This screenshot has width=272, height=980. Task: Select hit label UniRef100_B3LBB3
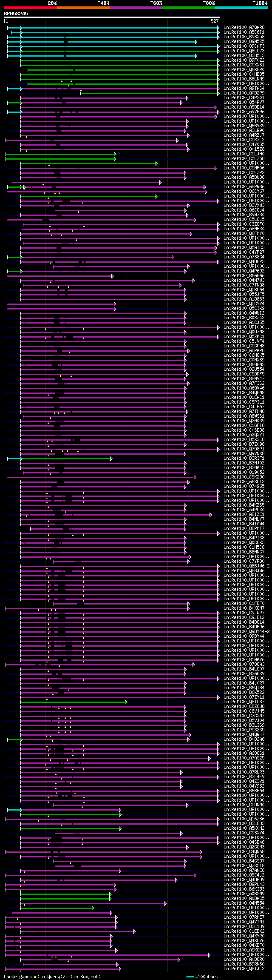[244, 823]
